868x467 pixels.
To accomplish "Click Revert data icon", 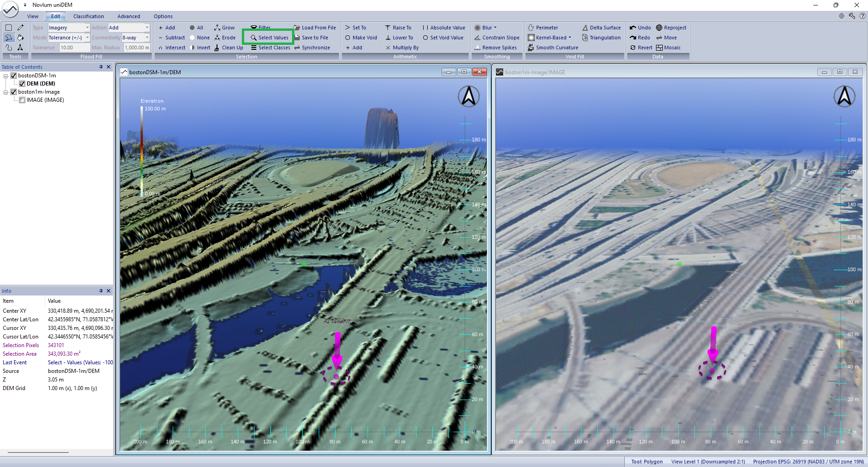I will (x=633, y=48).
